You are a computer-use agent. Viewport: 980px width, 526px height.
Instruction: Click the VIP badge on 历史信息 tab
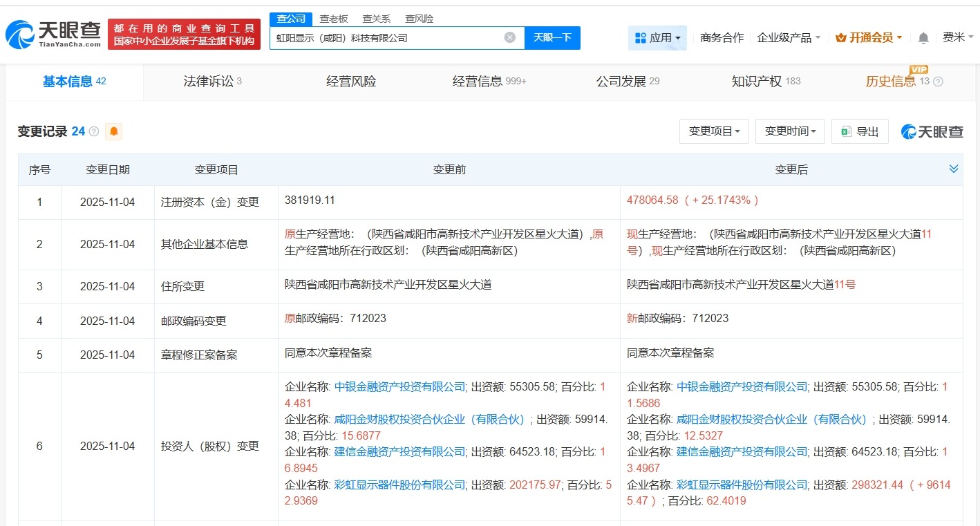point(919,70)
